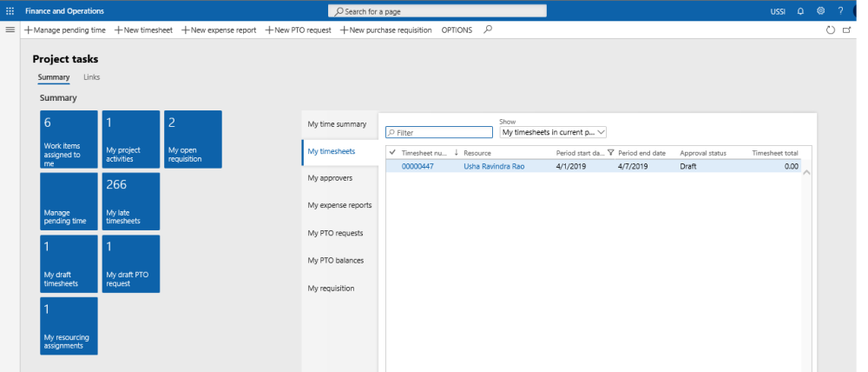Screen dimensions: 868x372
Task: Open the app launcher waffle icon
Action: pyautogui.click(x=10, y=11)
